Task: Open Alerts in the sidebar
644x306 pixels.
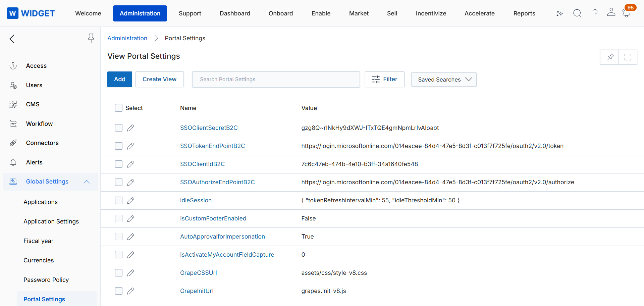Action: [x=34, y=162]
